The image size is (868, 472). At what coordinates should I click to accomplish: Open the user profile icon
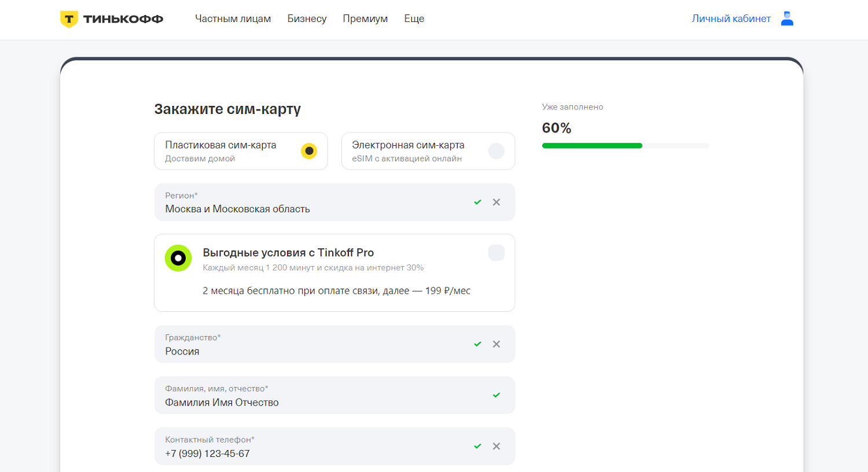tap(787, 19)
